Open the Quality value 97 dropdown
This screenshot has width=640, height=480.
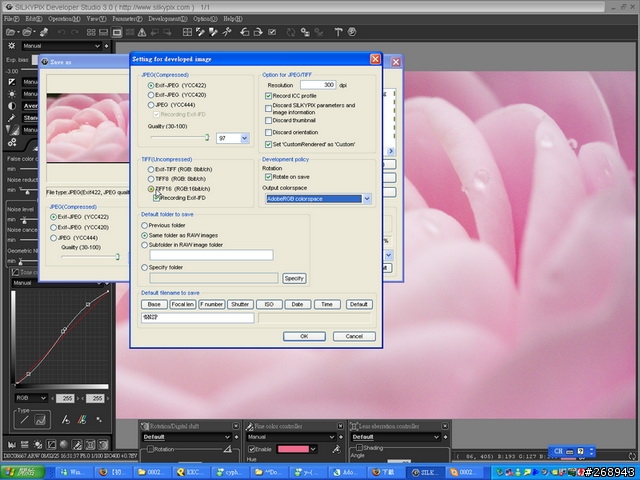tap(244, 138)
